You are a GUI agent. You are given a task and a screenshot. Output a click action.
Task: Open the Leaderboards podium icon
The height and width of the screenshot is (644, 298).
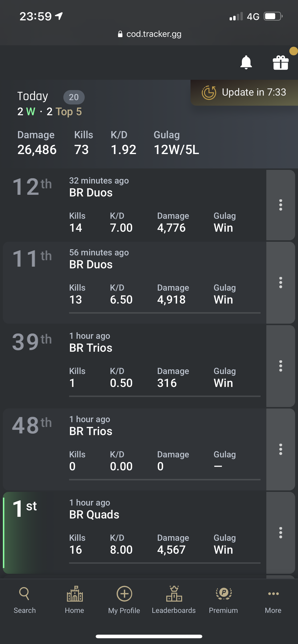(x=174, y=600)
